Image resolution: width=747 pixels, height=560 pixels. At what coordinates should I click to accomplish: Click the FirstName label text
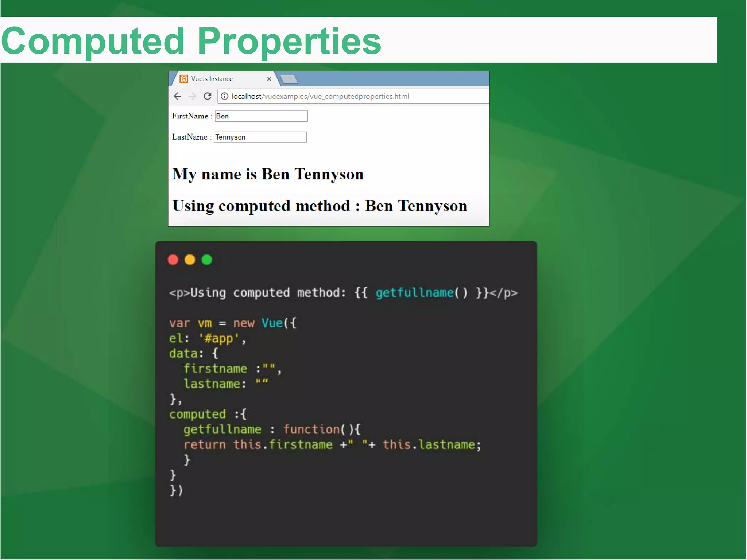point(190,116)
